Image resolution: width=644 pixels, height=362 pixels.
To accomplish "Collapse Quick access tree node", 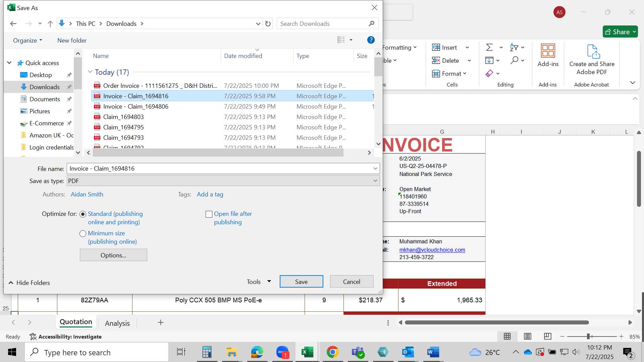I will coord(9,63).
